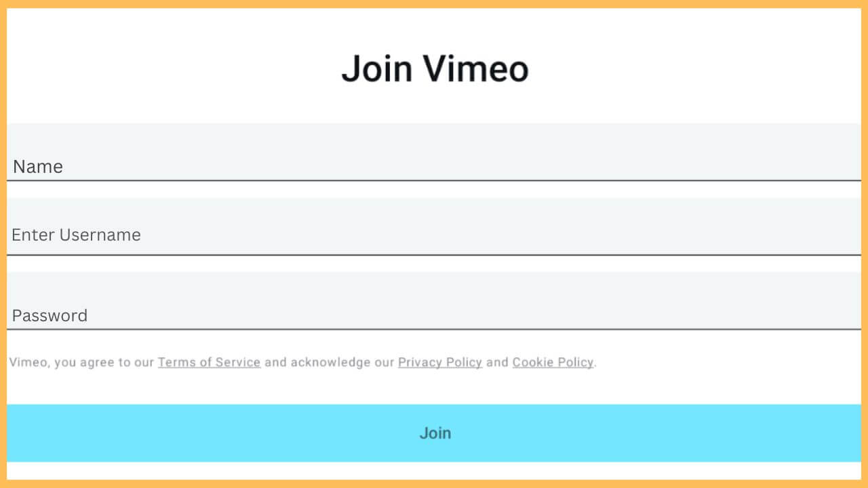The height and width of the screenshot is (488, 868).
Task: Click the agreement disclaimer sentence
Action: [302, 362]
